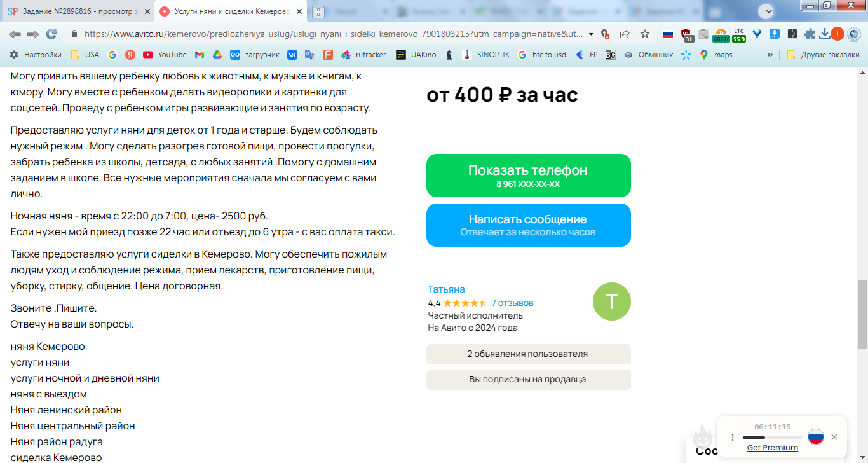Click the seller's green T avatar
Image resolution: width=868 pixels, height=463 pixels.
612,301
